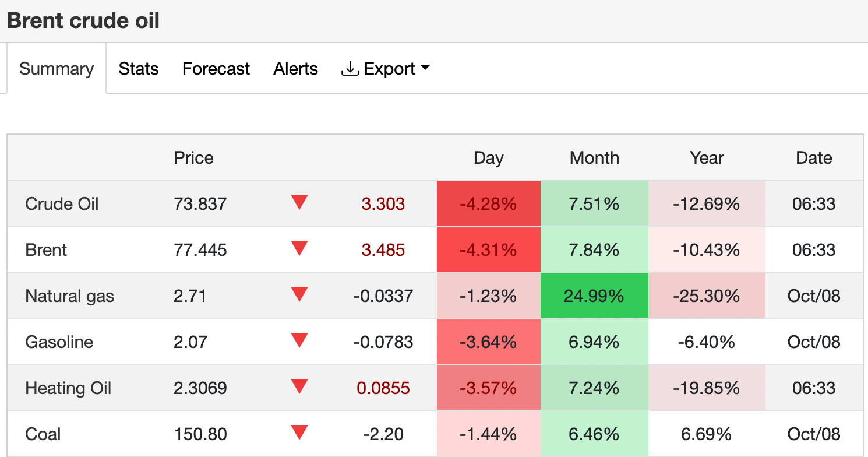Select Crude Oil price 73.837
Viewport: 868px width, 457px height.
(x=200, y=204)
